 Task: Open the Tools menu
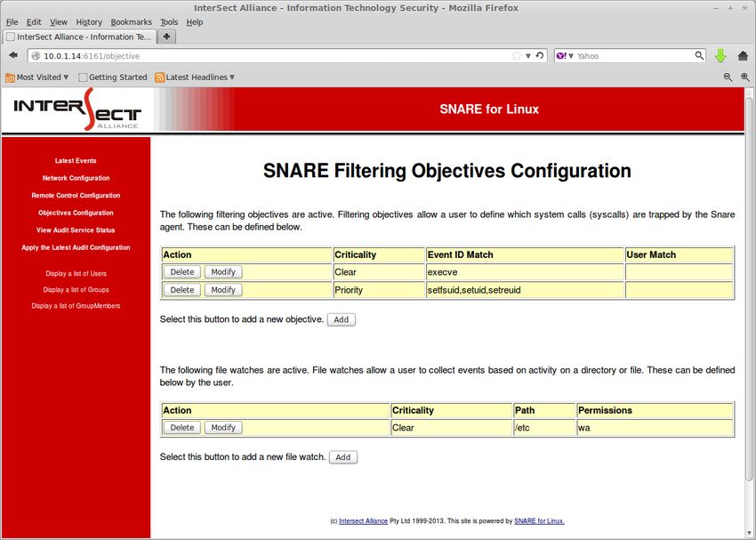point(169,22)
